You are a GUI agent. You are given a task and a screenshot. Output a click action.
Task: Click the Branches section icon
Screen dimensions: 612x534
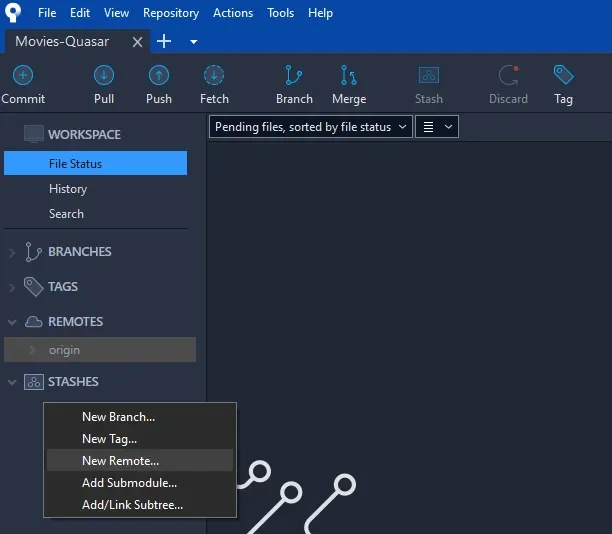pyautogui.click(x=33, y=252)
